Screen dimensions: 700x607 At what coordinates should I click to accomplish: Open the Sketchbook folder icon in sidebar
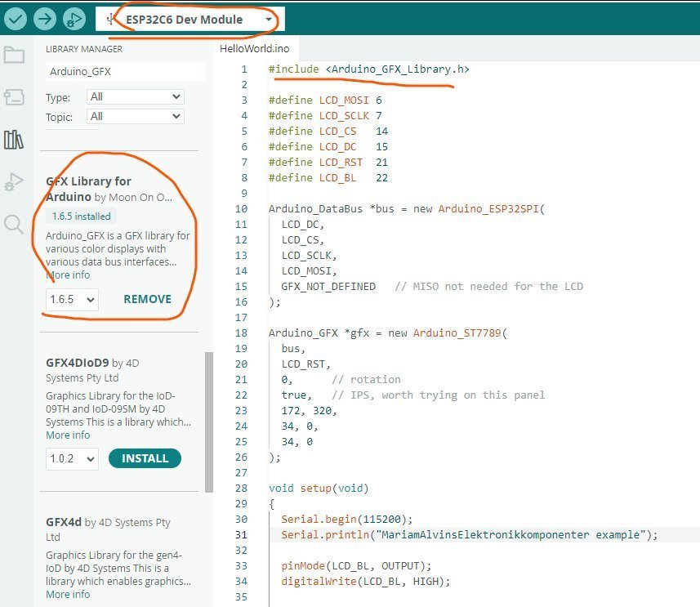click(14, 56)
